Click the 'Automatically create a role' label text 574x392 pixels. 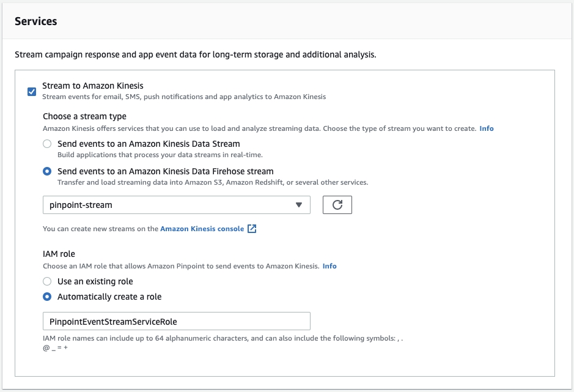[109, 297]
